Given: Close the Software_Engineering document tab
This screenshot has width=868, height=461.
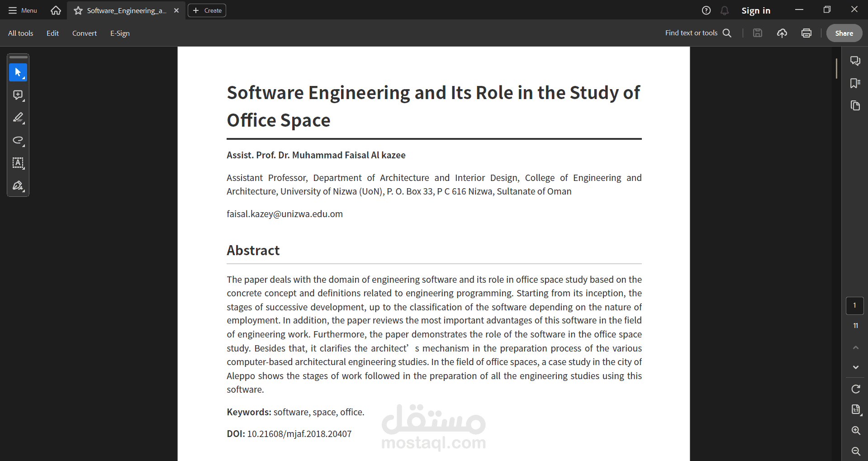Looking at the screenshot, I should point(176,10).
